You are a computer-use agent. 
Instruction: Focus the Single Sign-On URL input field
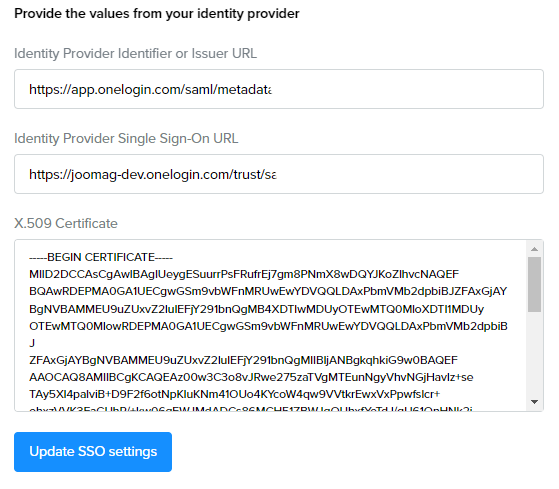coord(279,174)
